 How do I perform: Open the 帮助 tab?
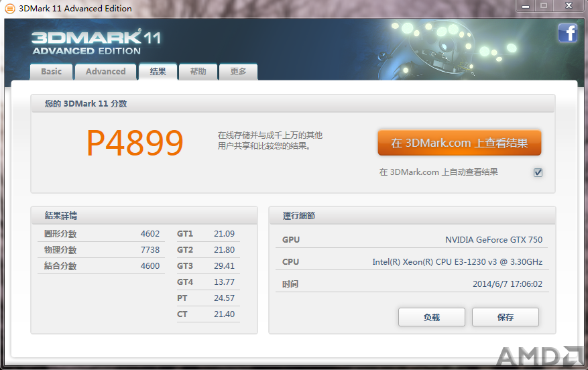pos(198,72)
